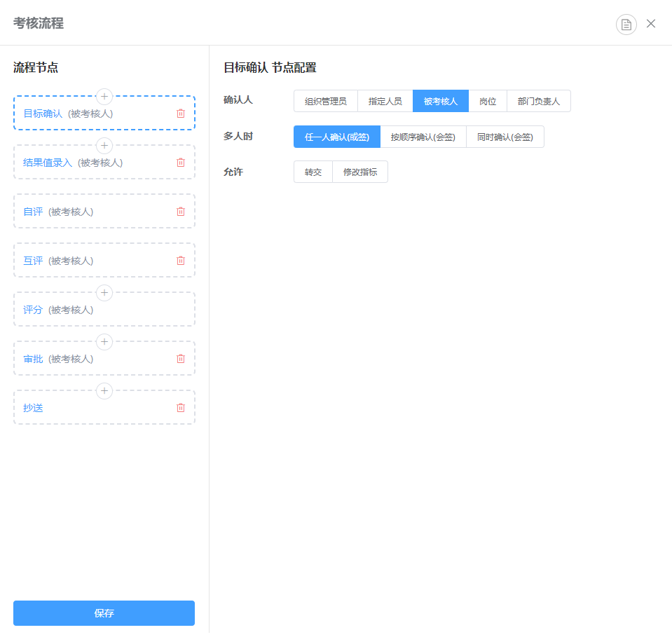Remove the 自评 node with trash icon

pyautogui.click(x=181, y=212)
